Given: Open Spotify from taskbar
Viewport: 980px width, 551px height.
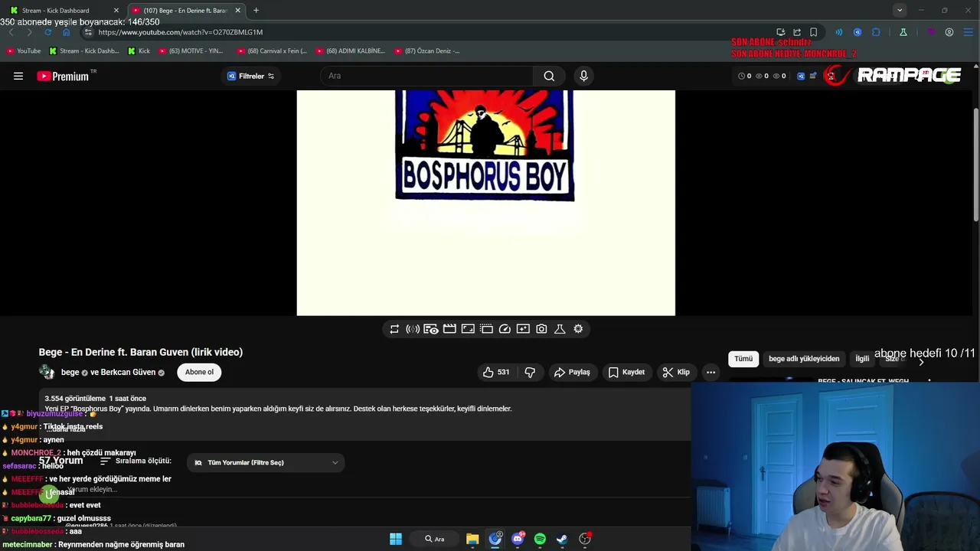Looking at the screenshot, I should (540, 539).
